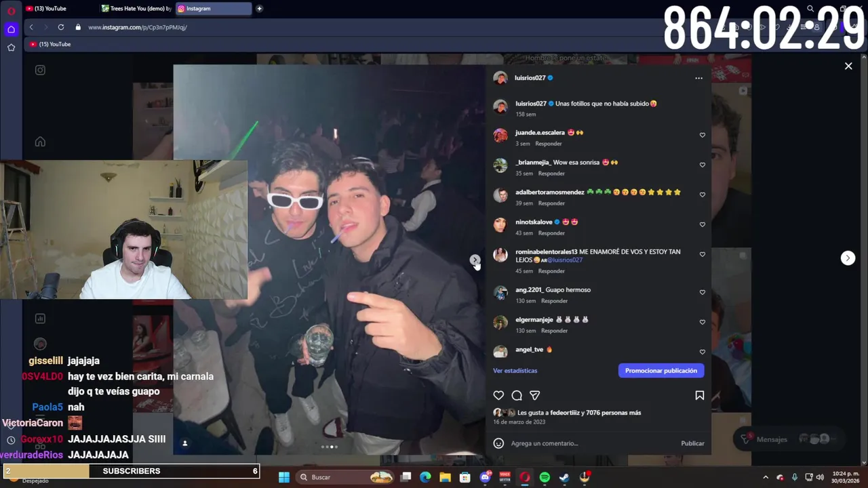This screenshot has height=488, width=868.
Task: Like juande.e.escalera's comment
Action: pos(703,135)
